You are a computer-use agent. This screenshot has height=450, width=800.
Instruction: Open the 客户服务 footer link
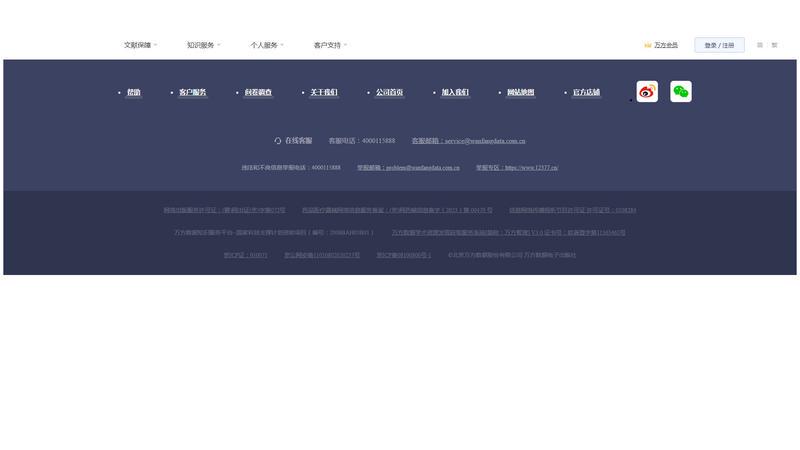point(192,92)
